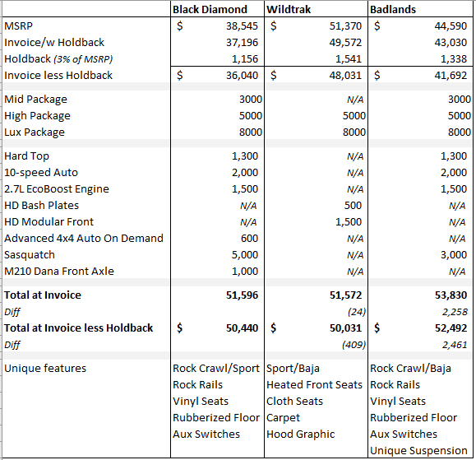476x460 pixels.
Task: Select the Wildtrak column header
Action: [289, 9]
